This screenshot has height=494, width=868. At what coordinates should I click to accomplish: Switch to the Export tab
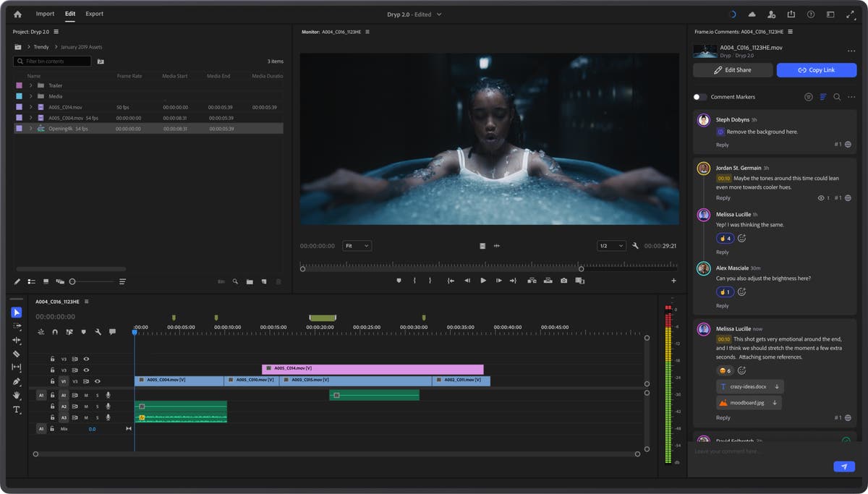click(94, 14)
